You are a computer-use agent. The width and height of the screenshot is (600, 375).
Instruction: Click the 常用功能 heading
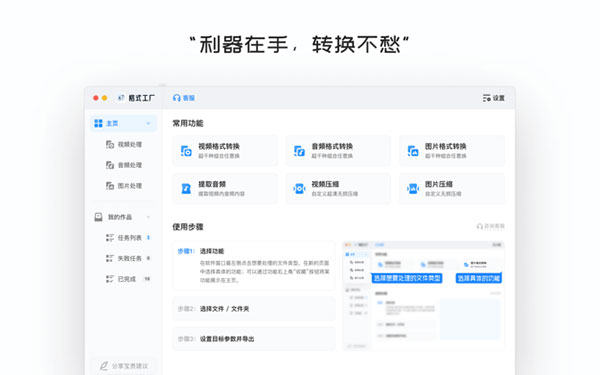[x=188, y=123]
